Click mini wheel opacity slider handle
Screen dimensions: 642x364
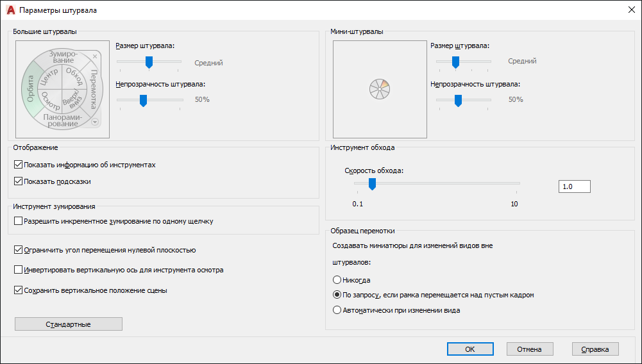pyautogui.click(x=458, y=101)
